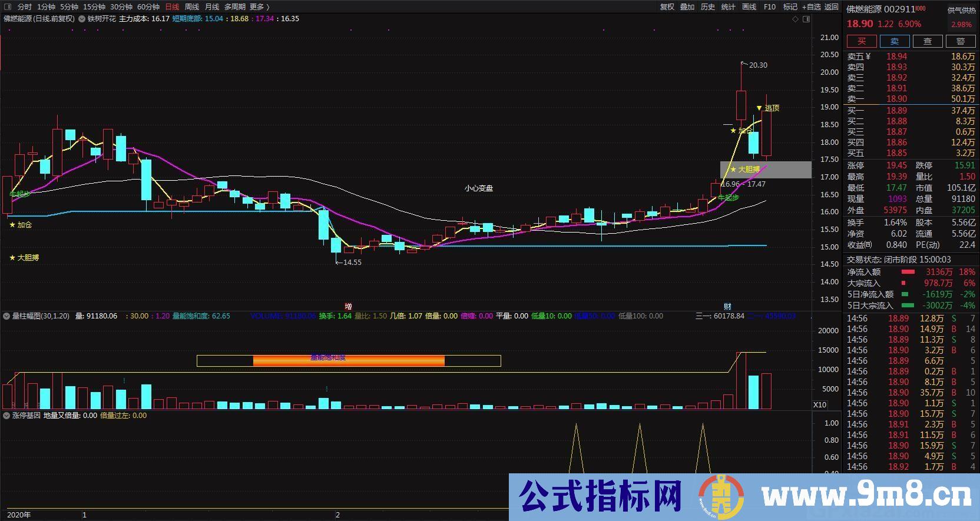Click the 佛燃能源(日线,前复权) chart title

point(39,19)
